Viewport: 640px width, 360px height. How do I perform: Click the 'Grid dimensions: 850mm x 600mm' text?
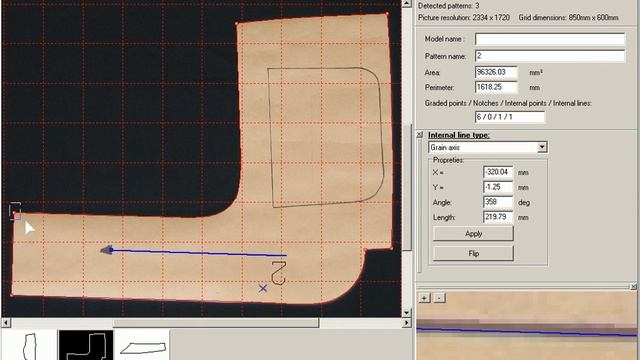coord(569,18)
